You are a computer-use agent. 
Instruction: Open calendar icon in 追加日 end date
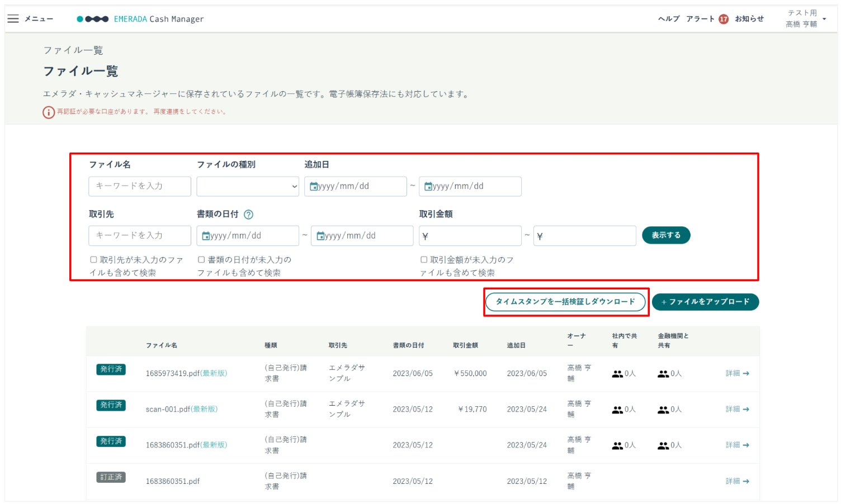428,186
